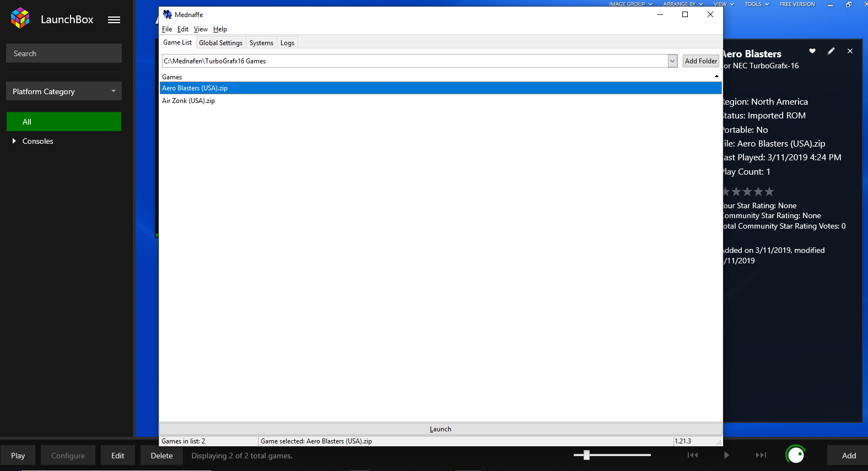Click version 1.21.3 in status bar
This screenshot has height=471, width=868.
pyautogui.click(x=682, y=441)
